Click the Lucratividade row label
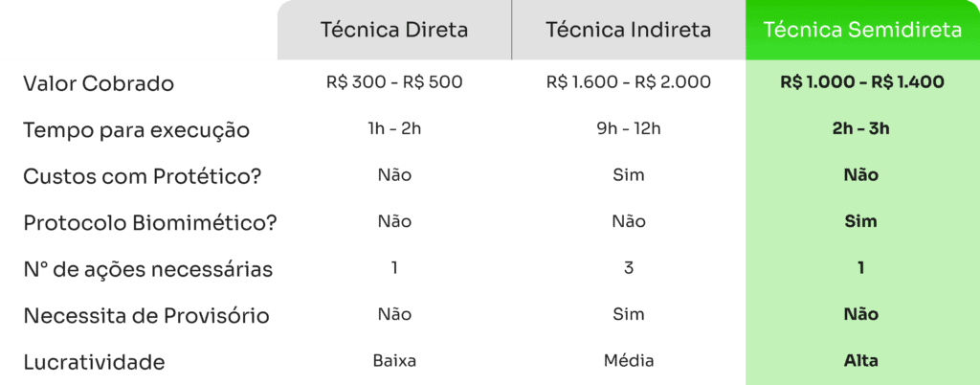 click(x=94, y=362)
